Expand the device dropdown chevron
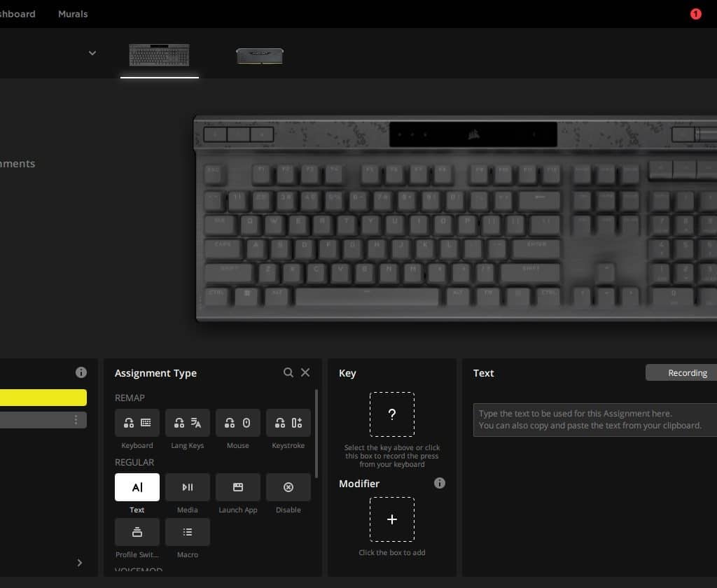This screenshot has height=588, width=717. [x=92, y=53]
